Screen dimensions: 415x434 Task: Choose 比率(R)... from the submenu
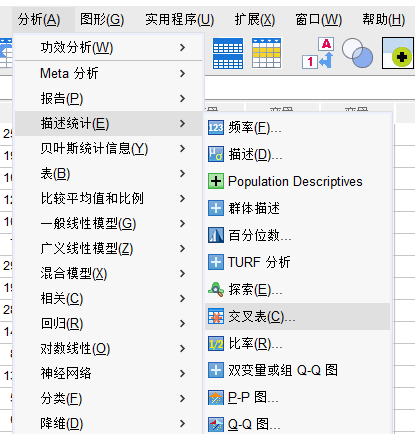tap(297, 343)
